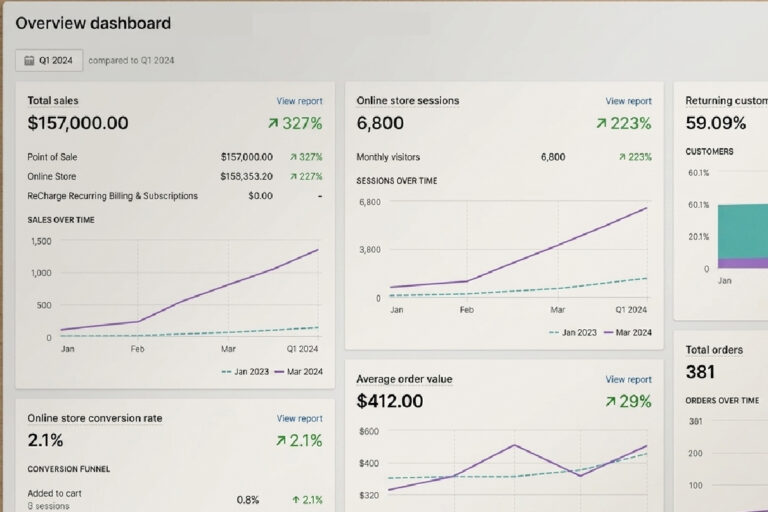The image size is (768, 512).
Task: Click the Overview dashboard page heading
Action: [x=93, y=23]
